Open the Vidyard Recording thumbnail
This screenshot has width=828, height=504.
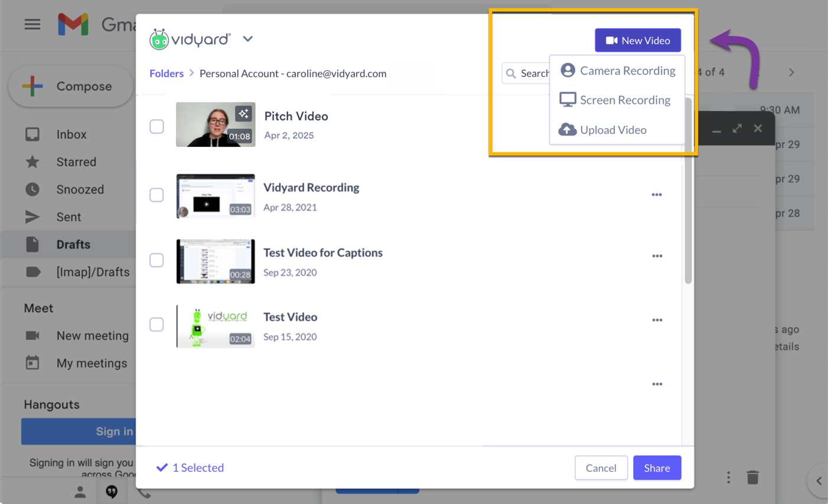coord(216,196)
